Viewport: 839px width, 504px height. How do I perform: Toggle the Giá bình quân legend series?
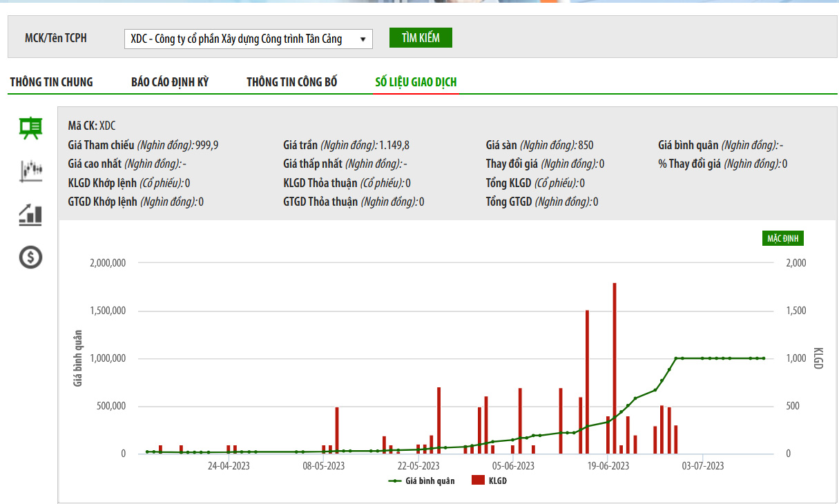point(421,481)
